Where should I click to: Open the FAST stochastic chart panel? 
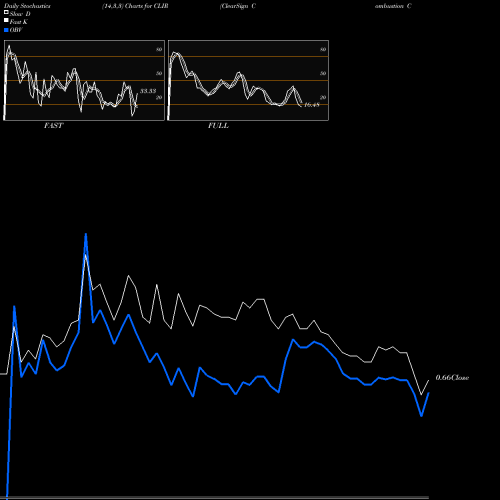[84, 80]
